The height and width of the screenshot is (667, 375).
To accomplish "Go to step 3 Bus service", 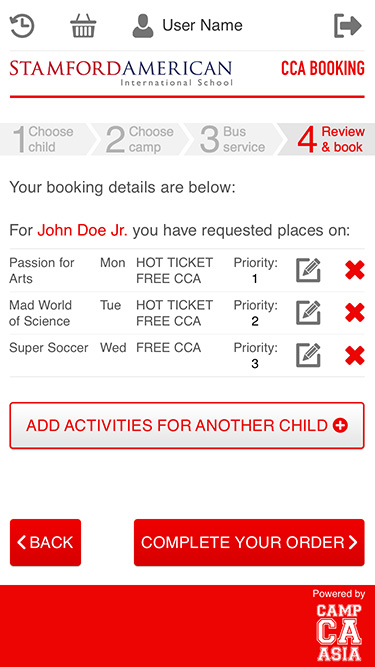I will pyautogui.click(x=232, y=139).
